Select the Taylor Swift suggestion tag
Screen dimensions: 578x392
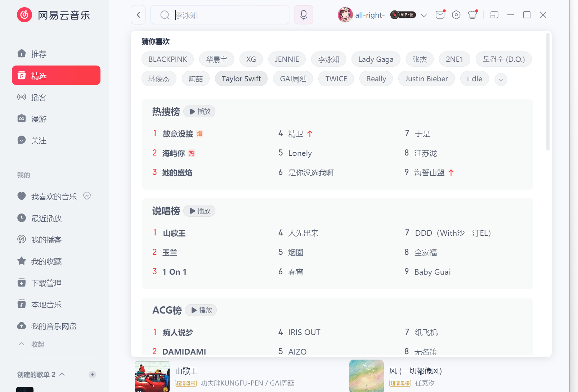click(x=241, y=79)
